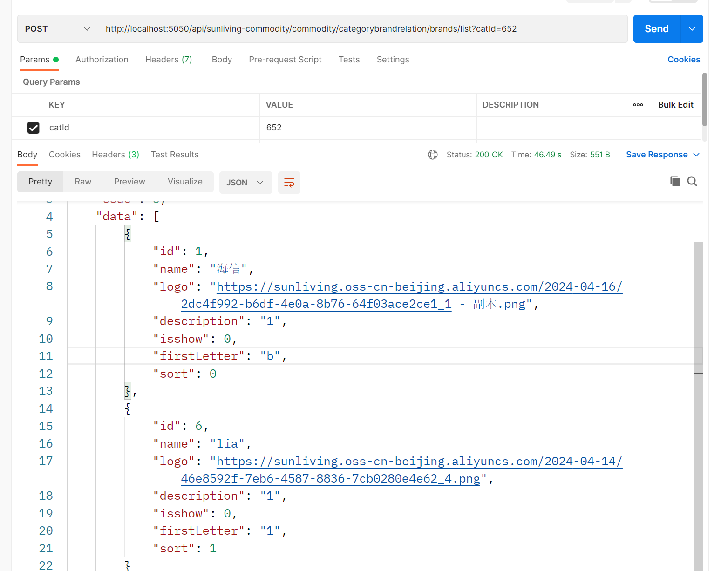Screen dimensions: 728x571
Task: Select the Pretty view mode
Action: click(x=40, y=182)
